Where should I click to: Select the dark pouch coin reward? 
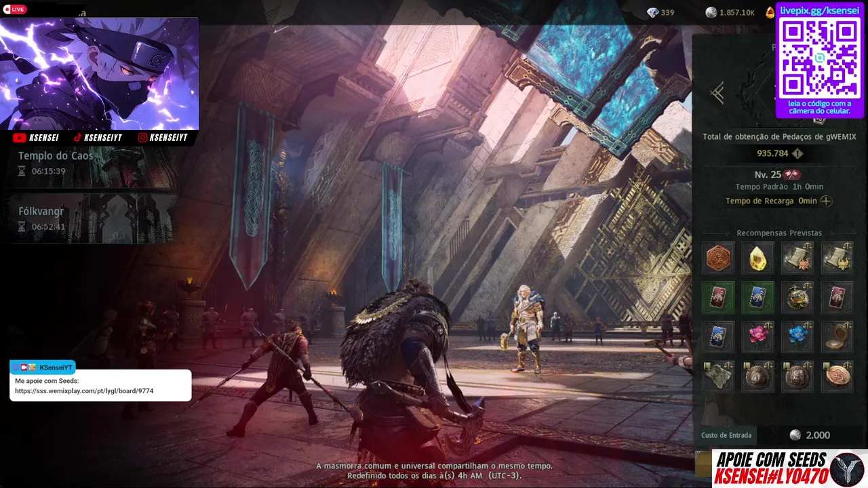point(757,376)
